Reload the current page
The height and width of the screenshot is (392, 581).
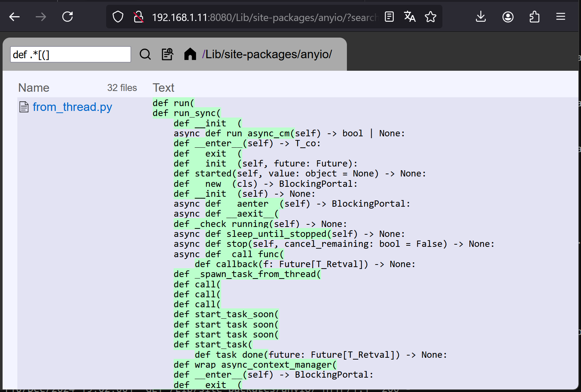coord(67,17)
